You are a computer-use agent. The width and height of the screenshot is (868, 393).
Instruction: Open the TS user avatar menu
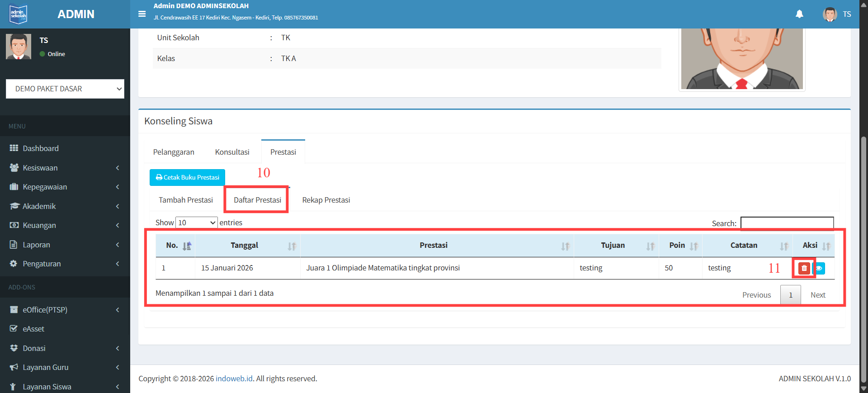coord(837,14)
